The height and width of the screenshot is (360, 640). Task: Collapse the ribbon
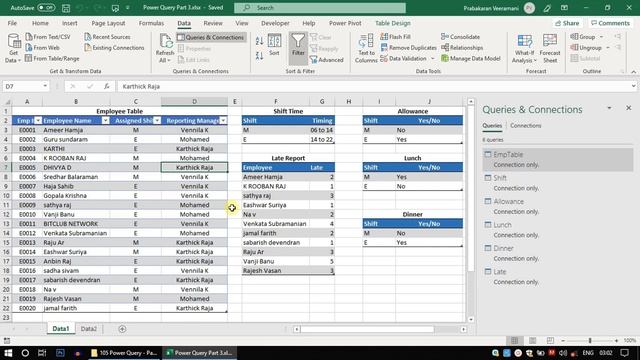[633, 71]
